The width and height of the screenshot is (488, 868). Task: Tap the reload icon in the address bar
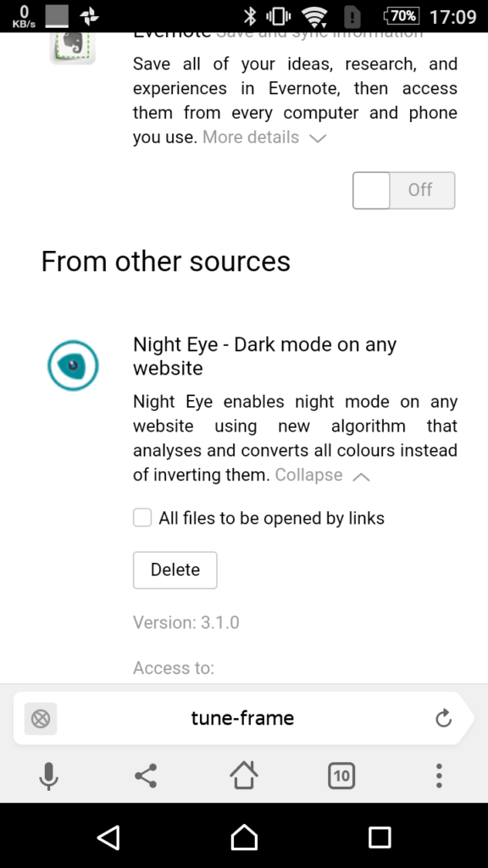(444, 718)
